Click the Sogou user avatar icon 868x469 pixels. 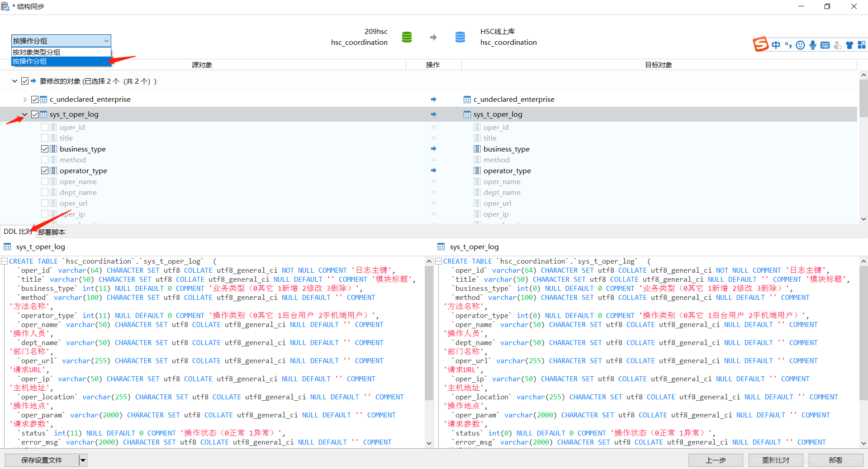tap(837, 45)
